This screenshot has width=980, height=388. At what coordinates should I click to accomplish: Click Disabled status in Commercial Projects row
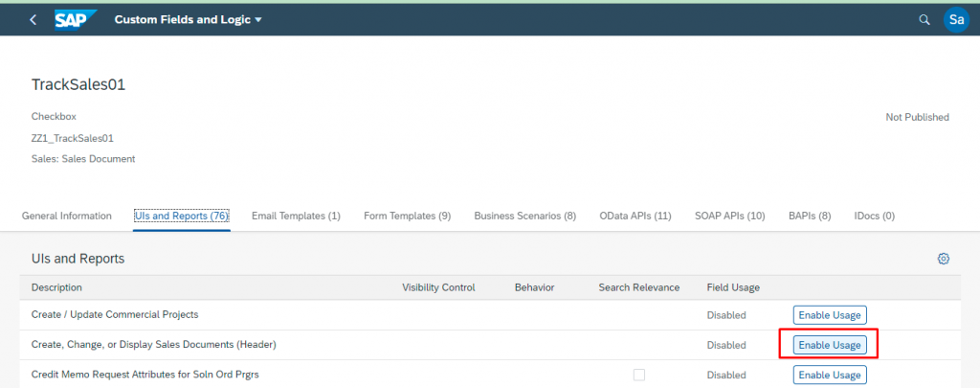point(726,315)
